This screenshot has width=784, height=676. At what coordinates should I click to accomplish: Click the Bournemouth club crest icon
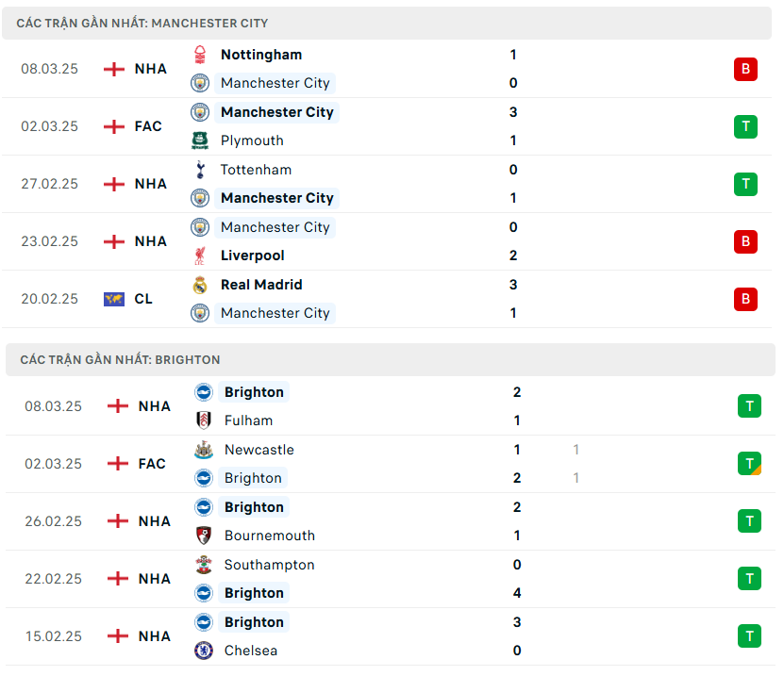204,536
